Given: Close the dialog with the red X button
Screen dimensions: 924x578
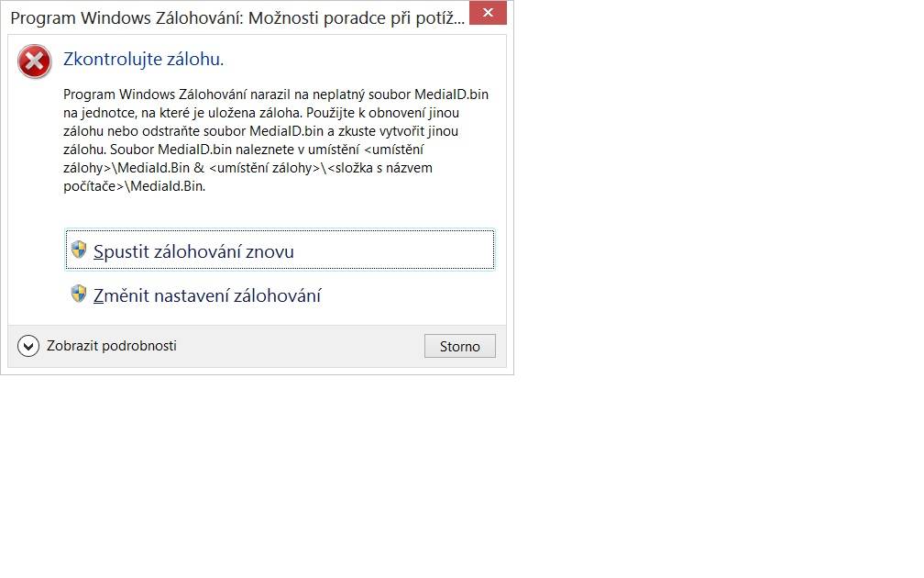Looking at the screenshot, I should [x=488, y=13].
